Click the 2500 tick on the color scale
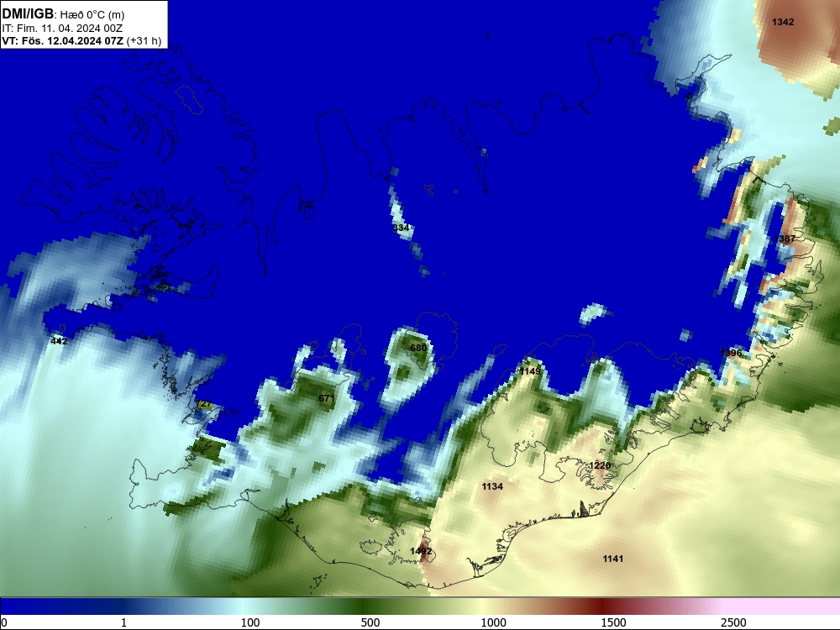This screenshot has width=840, height=630. coord(733,622)
